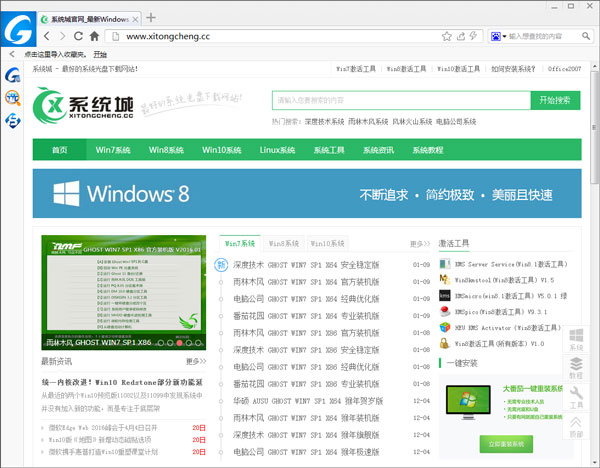Viewport: 600px width, 468px height.
Task: Click the lightning speed mode icon
Action: pyautogui.click(x=473, y=36)
